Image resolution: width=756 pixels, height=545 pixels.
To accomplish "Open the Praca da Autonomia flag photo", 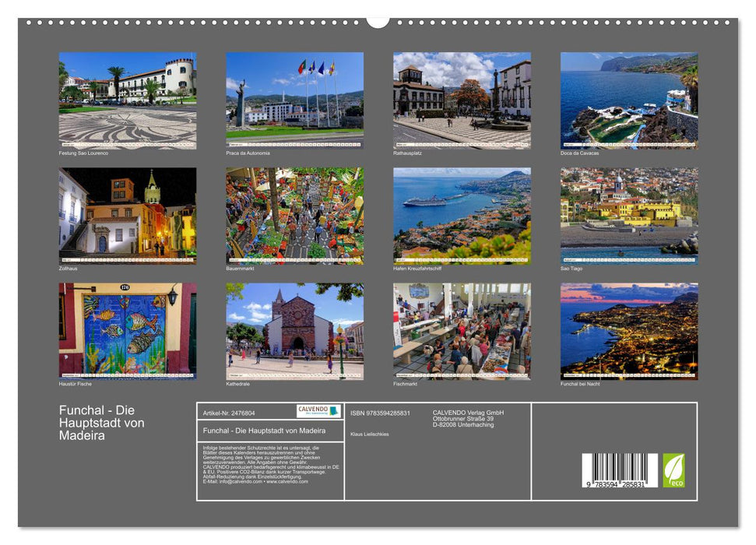I will [294, 100].
